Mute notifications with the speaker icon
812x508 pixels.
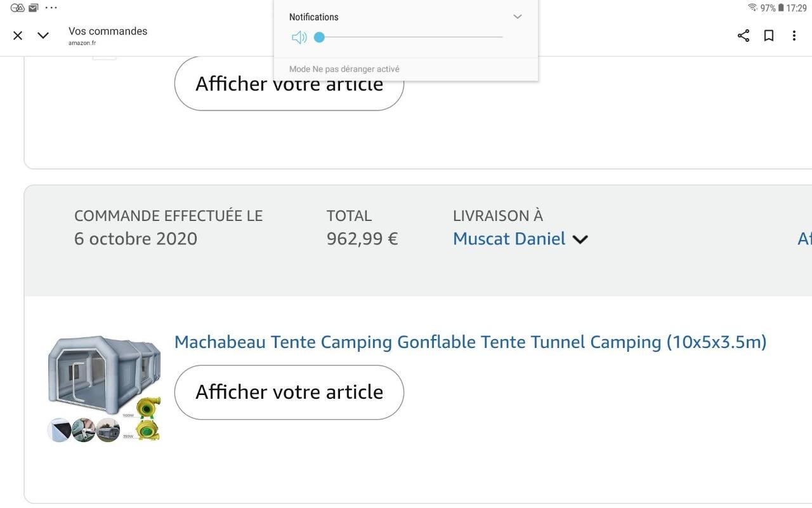click(x=299, y=37)
